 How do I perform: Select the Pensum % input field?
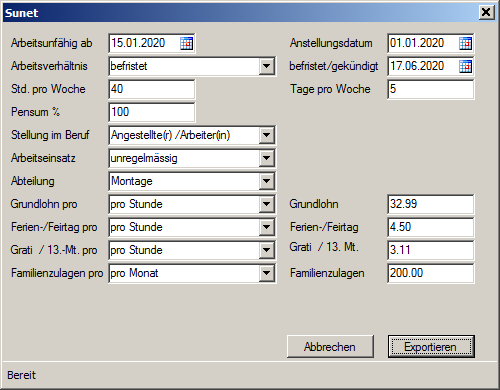click(152, 112)
